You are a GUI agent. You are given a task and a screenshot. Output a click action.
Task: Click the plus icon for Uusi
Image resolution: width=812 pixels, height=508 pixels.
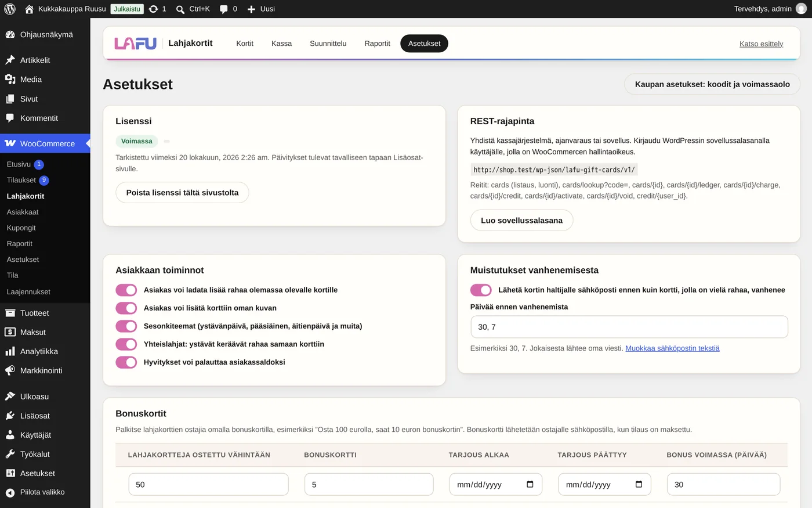pyautogui.click(x=251, y=9)
